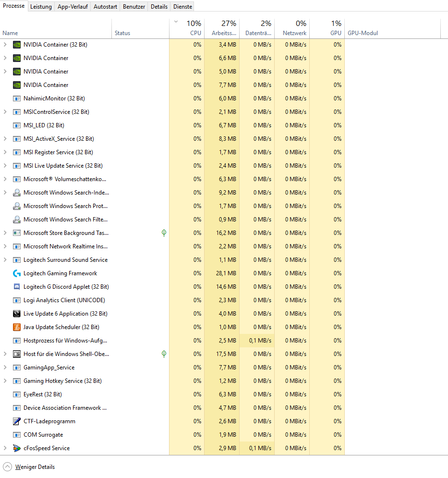Image resolution: width=448 pixels, height=478 pixels.
Task: Click the Host für die Windows Shell icon
Action: click(x=17, y=354)
